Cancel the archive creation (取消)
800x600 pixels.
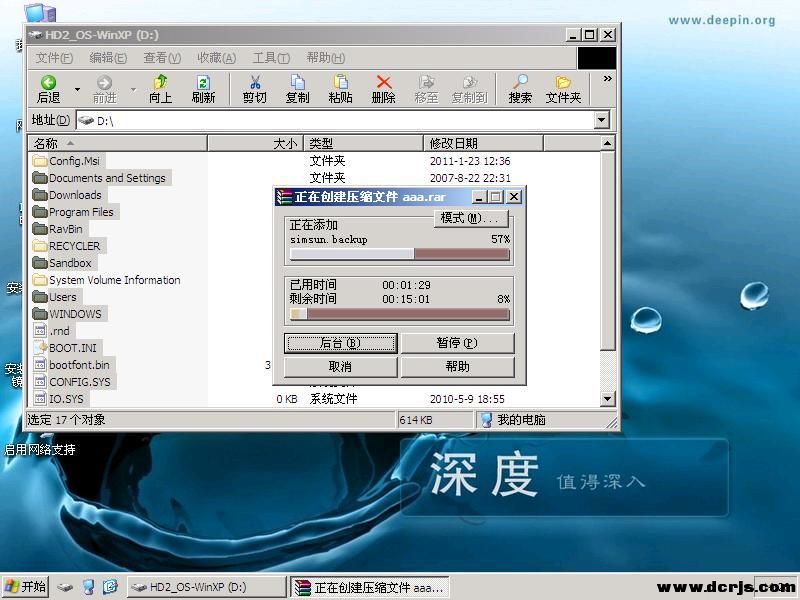coord(340,367)
